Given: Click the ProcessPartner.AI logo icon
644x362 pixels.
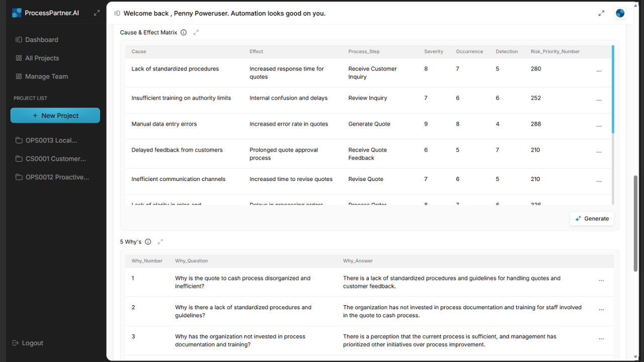Looking at the screenshot, I should point(17,13).
